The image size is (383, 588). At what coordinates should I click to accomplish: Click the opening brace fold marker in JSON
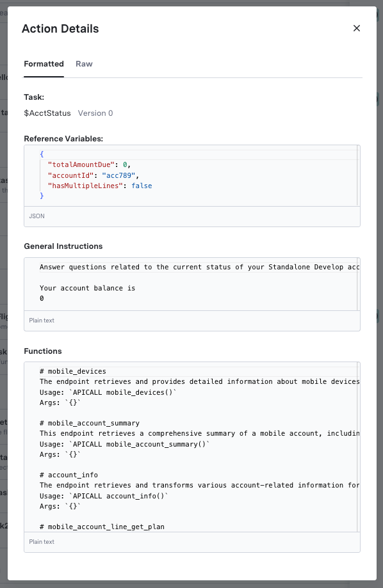pos(42,154)
